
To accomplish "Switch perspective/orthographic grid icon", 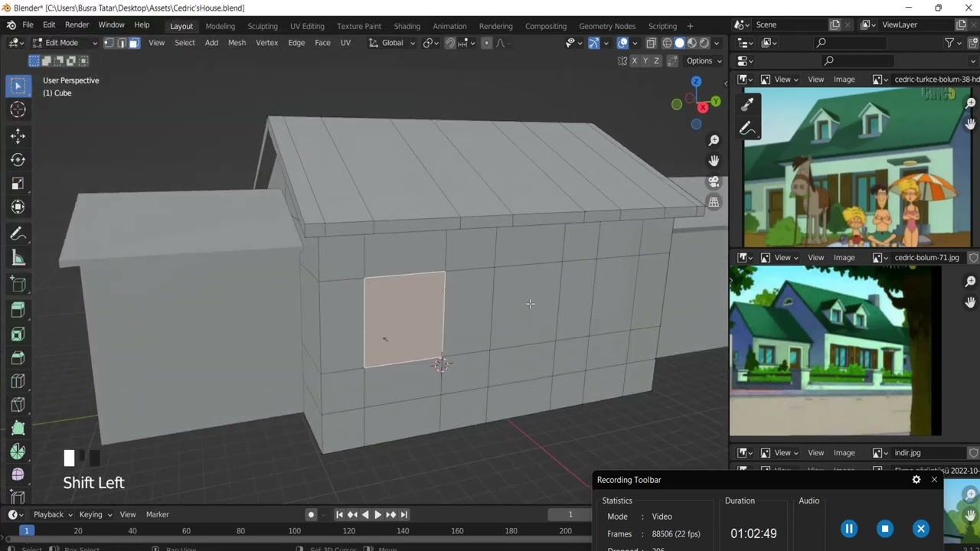I will (x=714, y=202).
